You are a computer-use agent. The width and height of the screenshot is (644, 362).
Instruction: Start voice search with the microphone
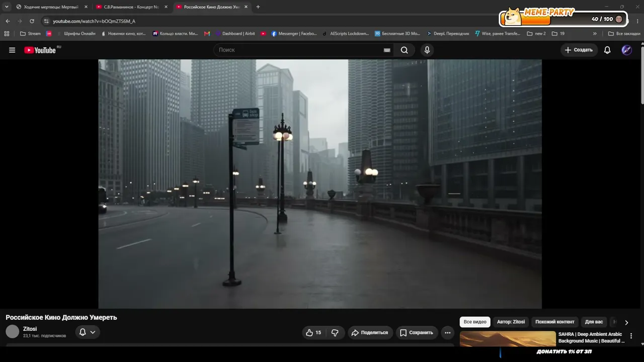(427, 50)
